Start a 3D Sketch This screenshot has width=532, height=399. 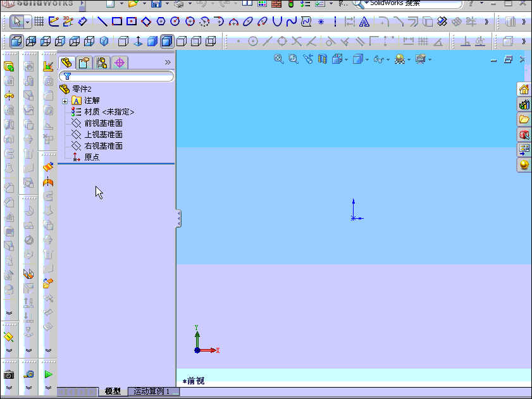[68, 21]
